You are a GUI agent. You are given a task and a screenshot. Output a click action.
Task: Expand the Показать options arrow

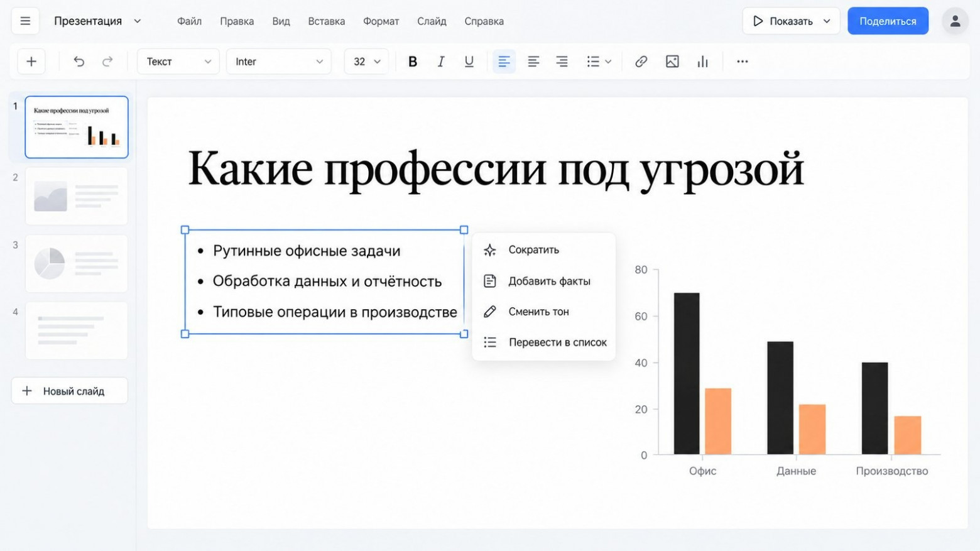point(827,21)
